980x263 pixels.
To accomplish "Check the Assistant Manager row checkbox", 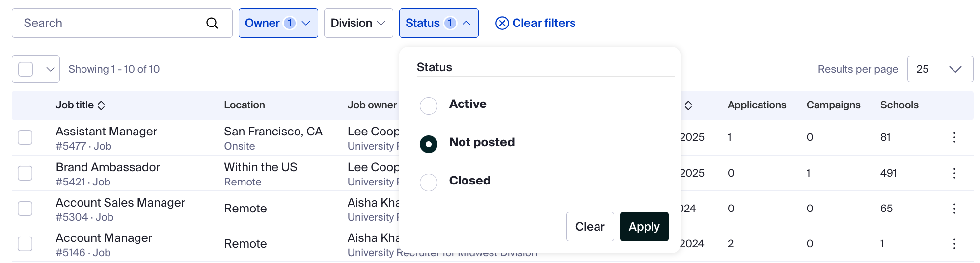I will [25, 137].
